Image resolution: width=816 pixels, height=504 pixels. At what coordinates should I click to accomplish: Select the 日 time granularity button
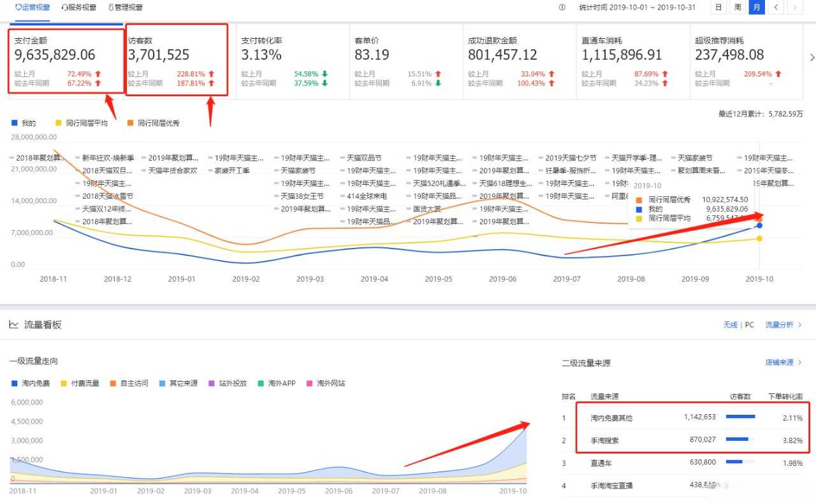click(x=718, y=8)
